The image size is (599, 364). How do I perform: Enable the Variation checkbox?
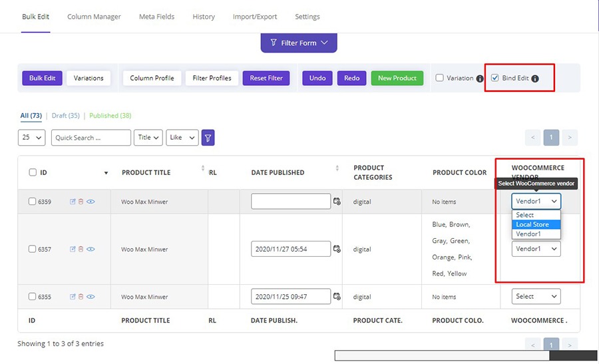(x=440, y=78)
